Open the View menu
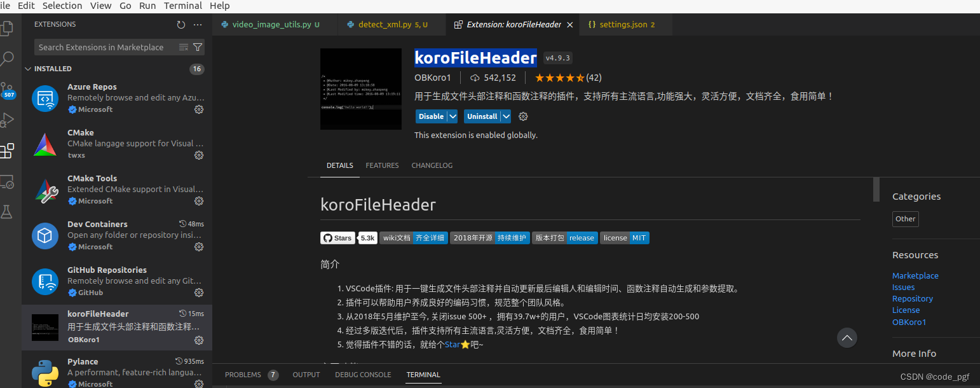The height and width of the screenshot is (388, 980). point(100,6)
